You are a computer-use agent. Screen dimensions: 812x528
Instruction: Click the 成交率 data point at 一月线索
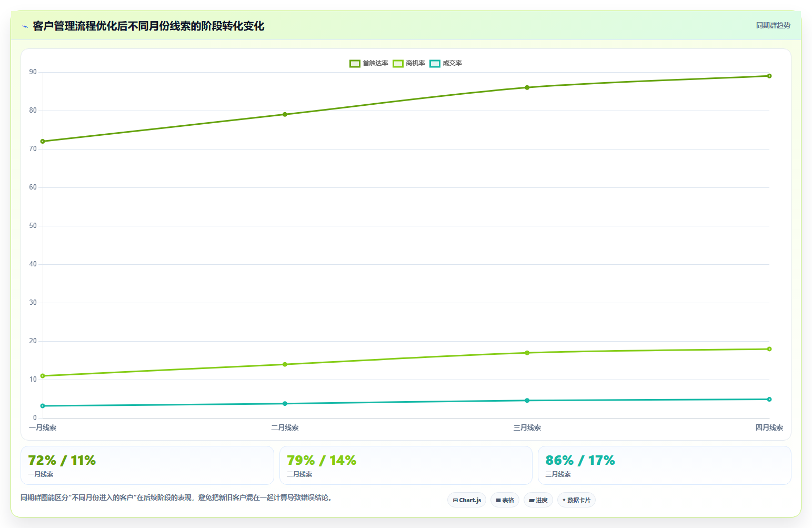tap(43, 406)
